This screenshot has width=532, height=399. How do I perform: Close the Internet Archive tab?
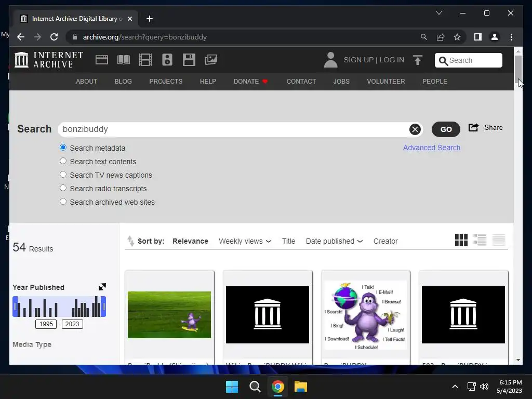[129, 19]
